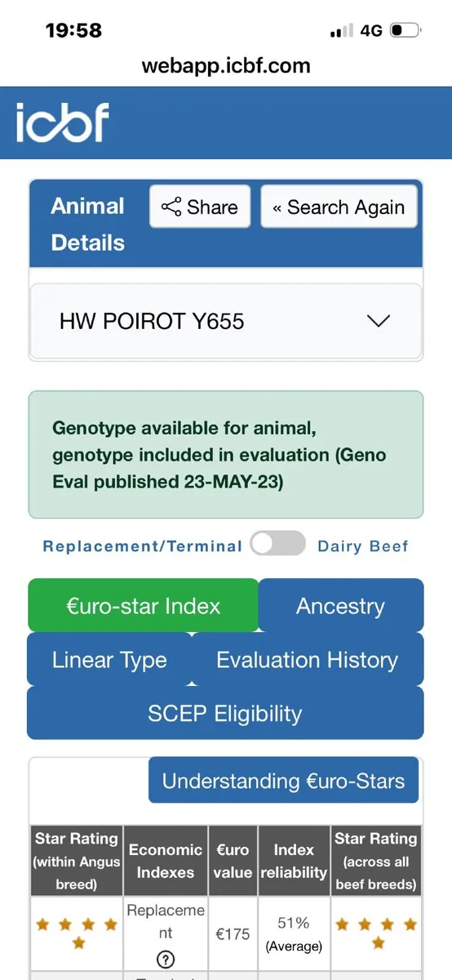The image size is (452, 980).
Task: Open the Evaluation History tab
Action: (x=308, y=660)
